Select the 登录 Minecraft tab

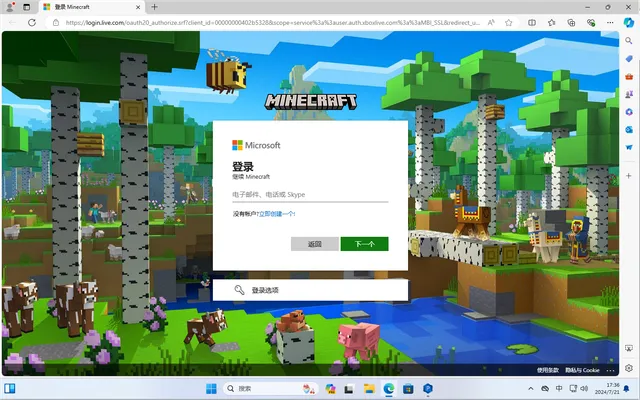pos(92,7)
